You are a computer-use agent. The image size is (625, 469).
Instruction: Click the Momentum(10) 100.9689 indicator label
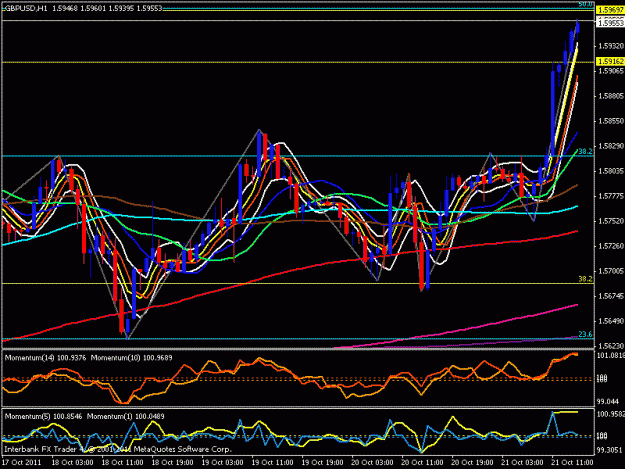132,358
